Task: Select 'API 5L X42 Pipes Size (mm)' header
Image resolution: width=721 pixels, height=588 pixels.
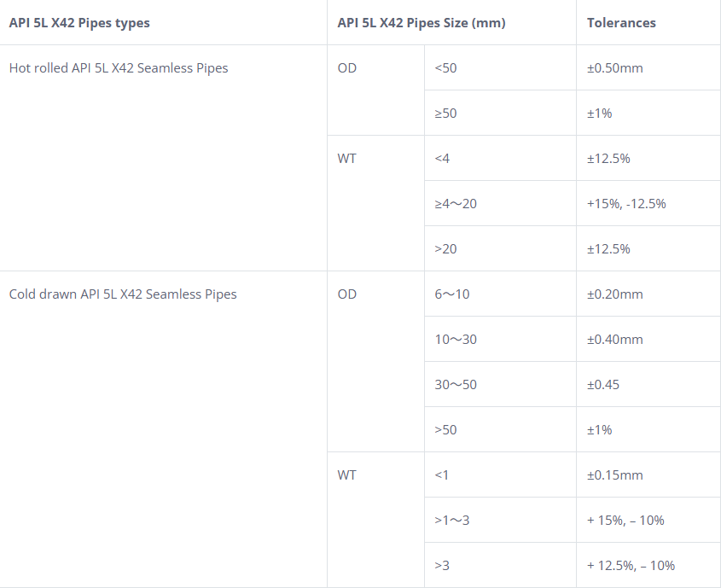Action: click(x=422, y=23)
